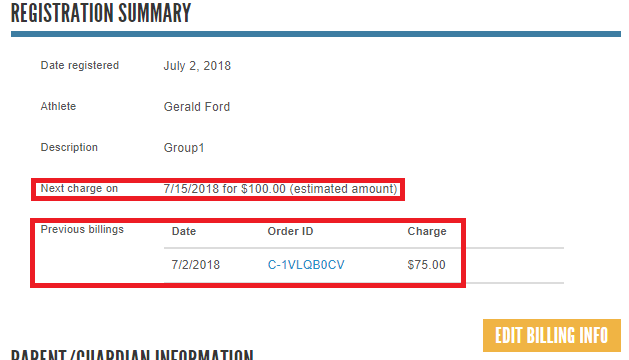Click the Date column header
This screenshot has width=629, height=360.
point(184,231)
